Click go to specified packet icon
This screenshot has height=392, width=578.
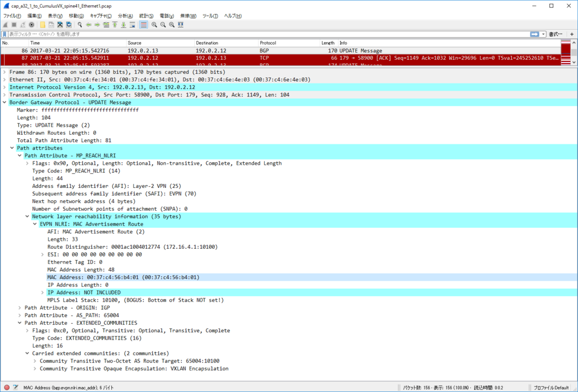pyautogui.click(x=106, y=25)
